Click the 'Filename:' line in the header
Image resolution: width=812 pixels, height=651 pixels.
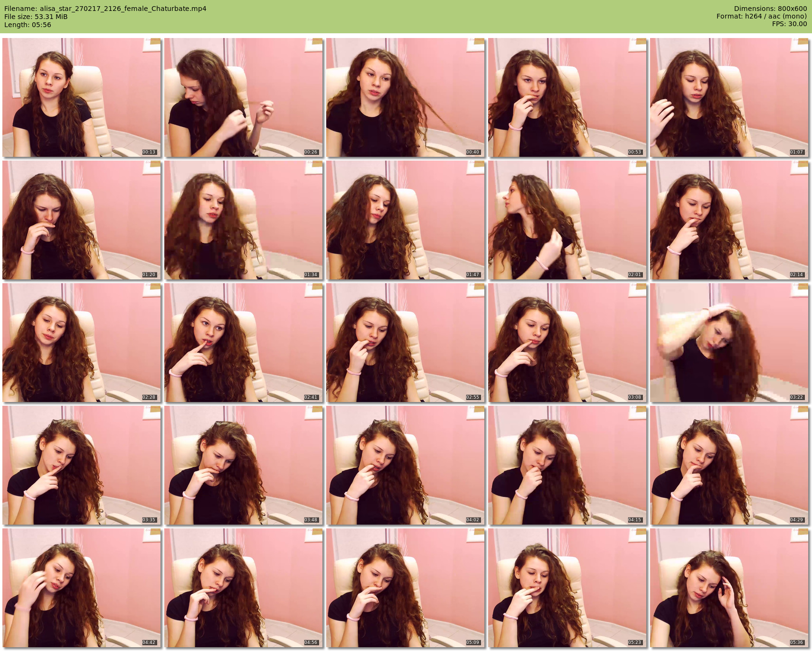pos(105,9)
